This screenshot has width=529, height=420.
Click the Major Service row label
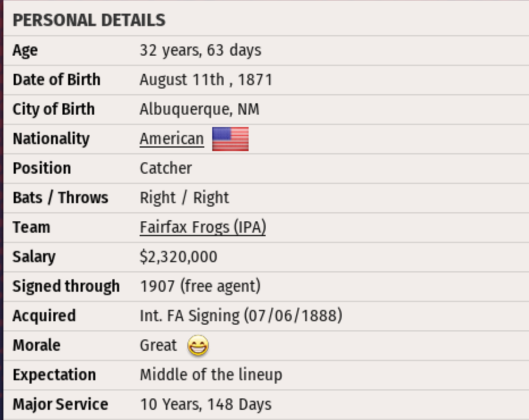tap(60, 404)
